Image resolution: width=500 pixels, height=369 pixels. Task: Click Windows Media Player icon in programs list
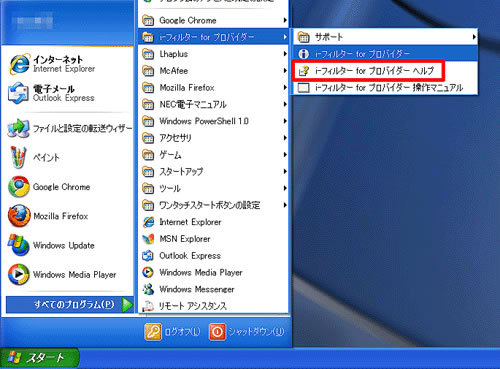click(x=148, y=272)
